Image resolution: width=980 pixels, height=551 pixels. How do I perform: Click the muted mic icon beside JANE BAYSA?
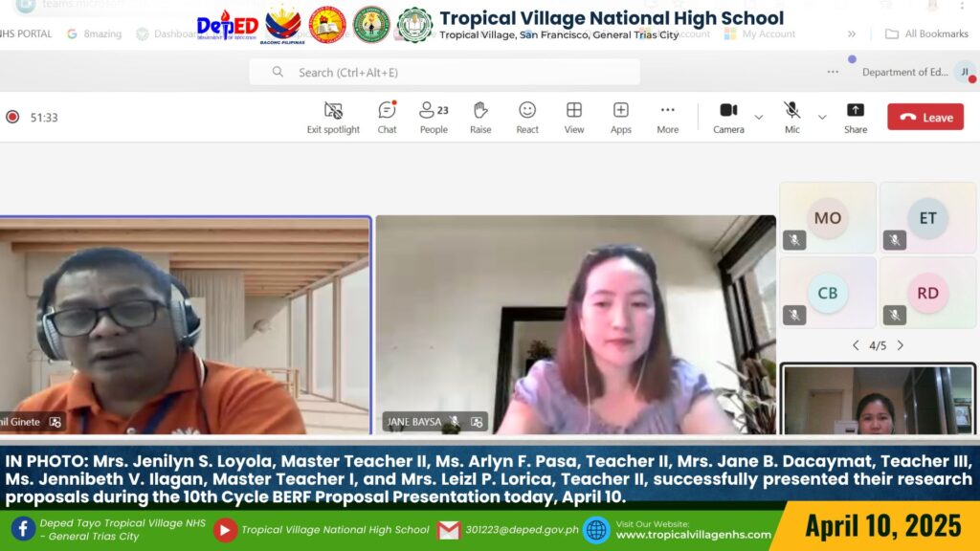click(455, 422)
